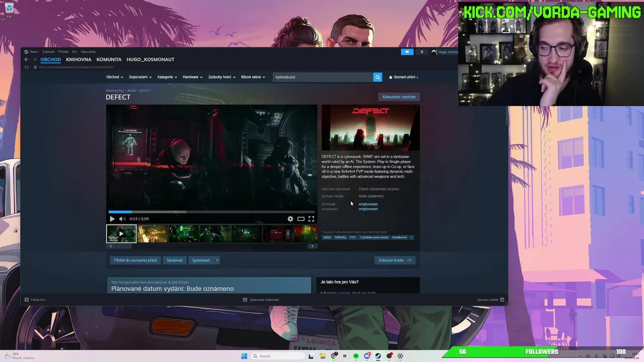The image size is (644, 362).
Task: Select the gameplay reveal trailer thumbnail
Action: pyautogui.click(x=121, y=234)
